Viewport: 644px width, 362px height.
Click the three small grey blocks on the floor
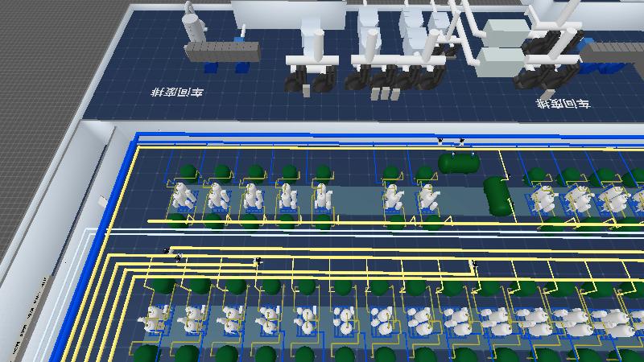tap(385, 93)
